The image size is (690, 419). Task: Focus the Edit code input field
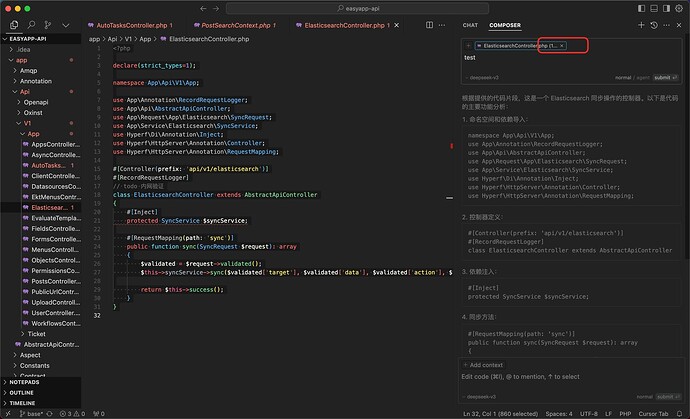click(x=570, y=377)
